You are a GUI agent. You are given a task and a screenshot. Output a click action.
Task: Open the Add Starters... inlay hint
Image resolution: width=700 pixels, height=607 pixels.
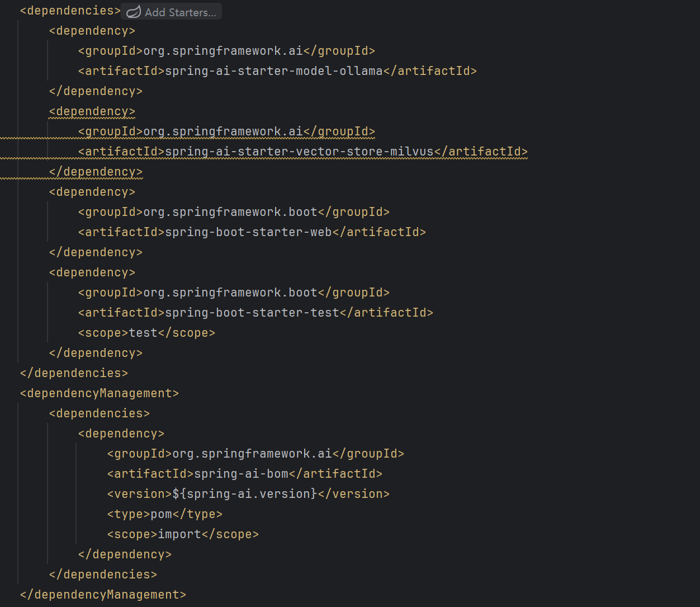[x=172, y=12]
